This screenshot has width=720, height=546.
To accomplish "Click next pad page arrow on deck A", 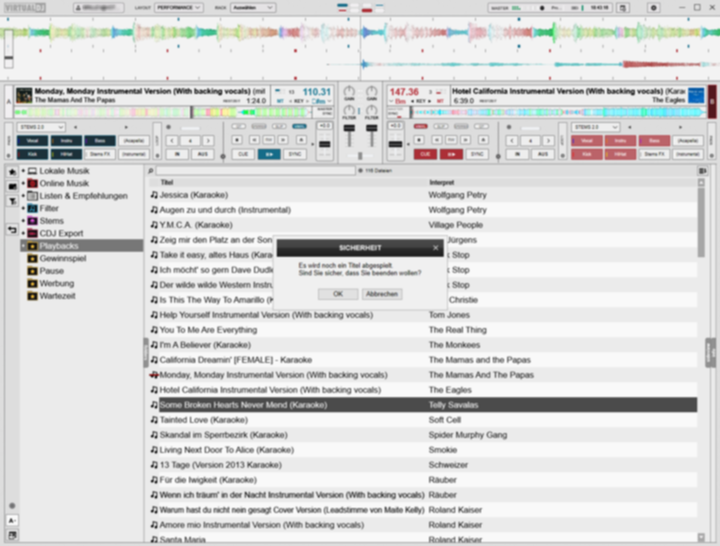I will 126,127.
